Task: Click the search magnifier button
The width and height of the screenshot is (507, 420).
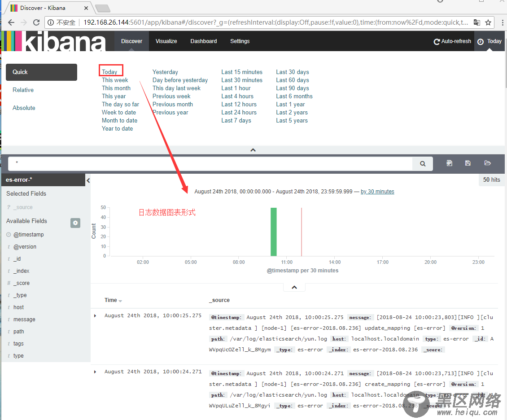Action: pyautogui.click(x=423, y=164)
